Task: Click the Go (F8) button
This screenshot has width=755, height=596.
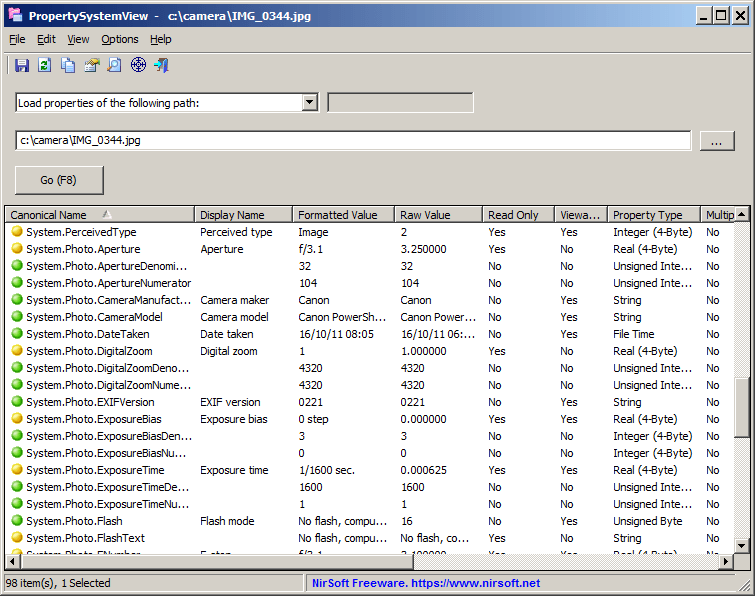Action: [x=59, y=180]
